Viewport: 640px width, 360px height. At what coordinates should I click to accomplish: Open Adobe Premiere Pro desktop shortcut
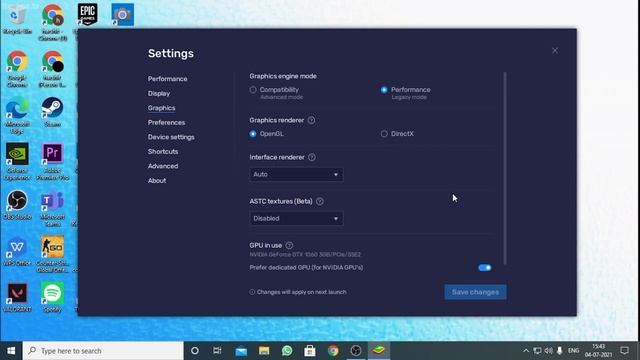53,162
